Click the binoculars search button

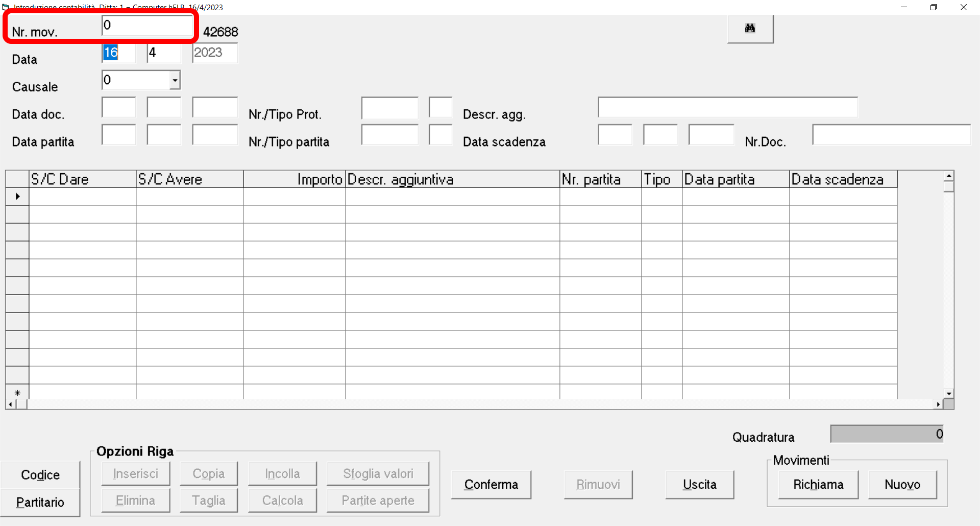point(750,29)
